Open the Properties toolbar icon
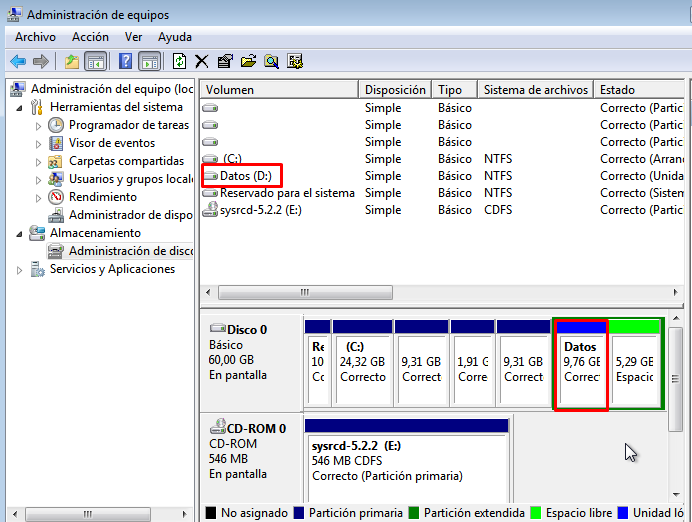 pos(225,61)
